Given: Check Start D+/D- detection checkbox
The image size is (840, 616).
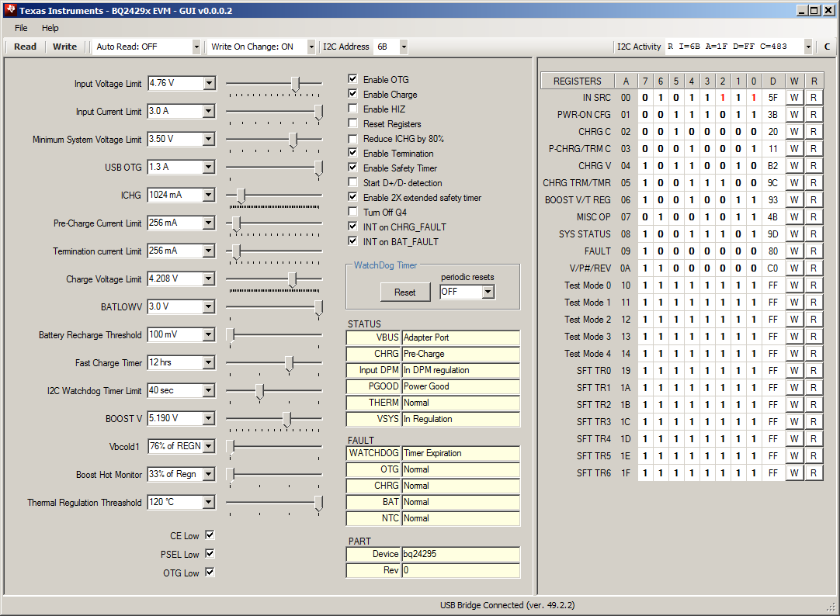Looking at the screenshot, I should click(x=352, y=182).
